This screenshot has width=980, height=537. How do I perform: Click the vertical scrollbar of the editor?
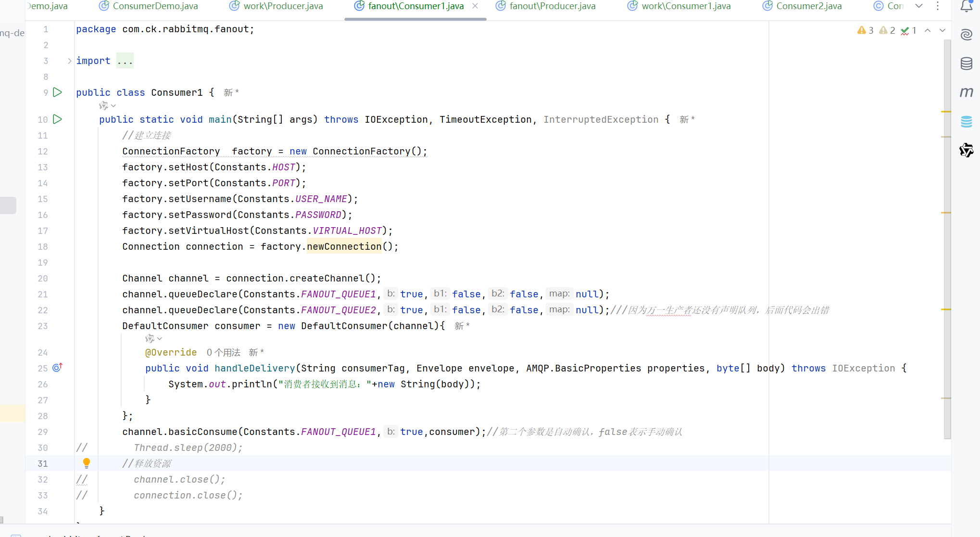[947, 241]
